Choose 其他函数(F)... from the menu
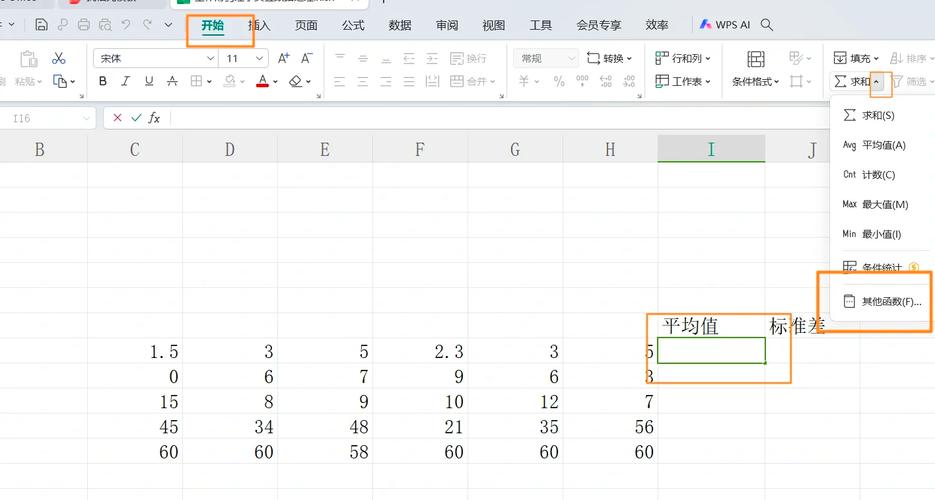 [x=883, y=302]
